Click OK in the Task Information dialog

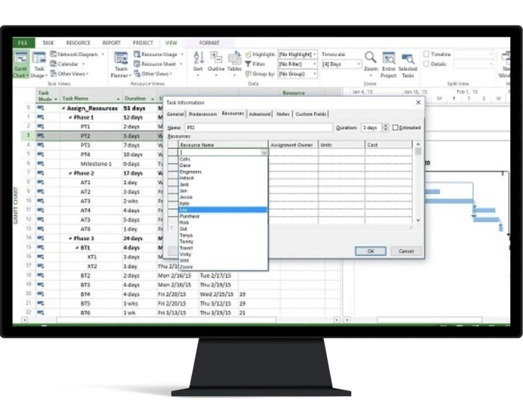(370, 250)
